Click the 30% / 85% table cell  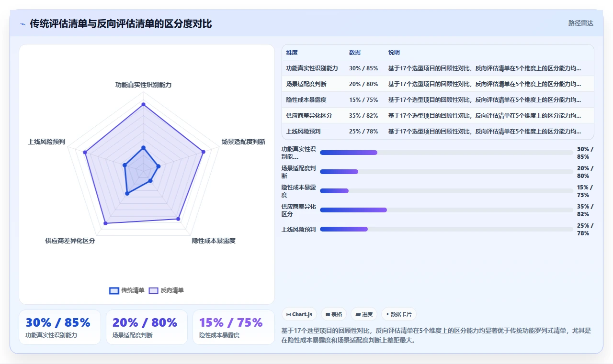click(363, 68)
